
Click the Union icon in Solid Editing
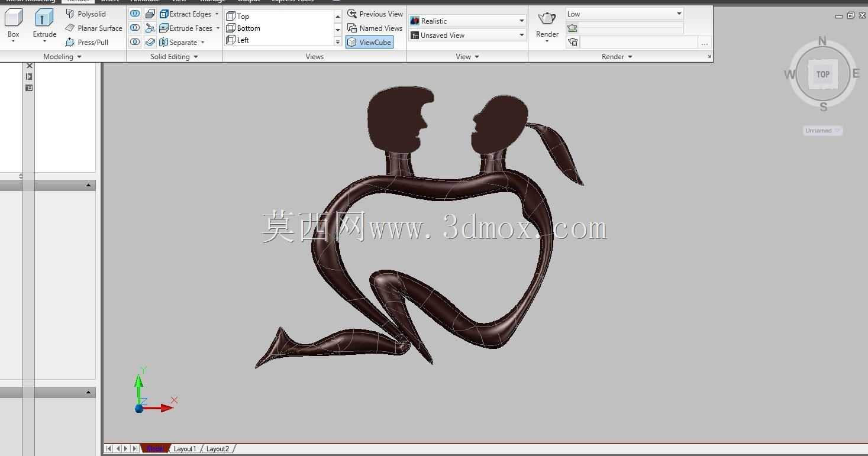point(135,14)
